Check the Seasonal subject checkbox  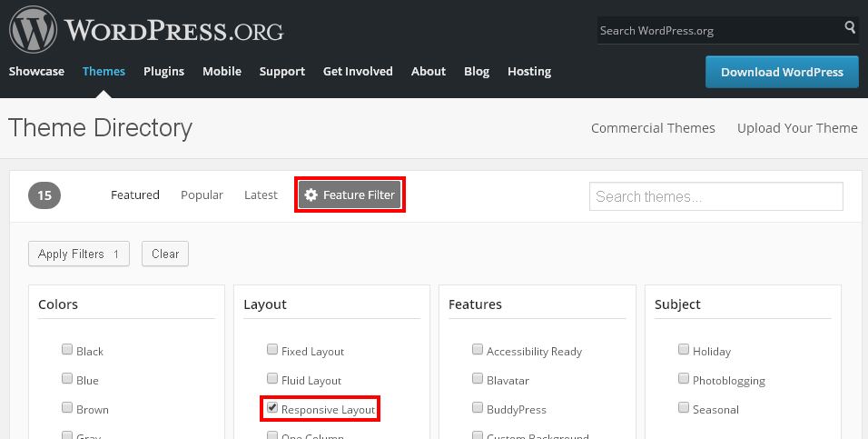684,407
